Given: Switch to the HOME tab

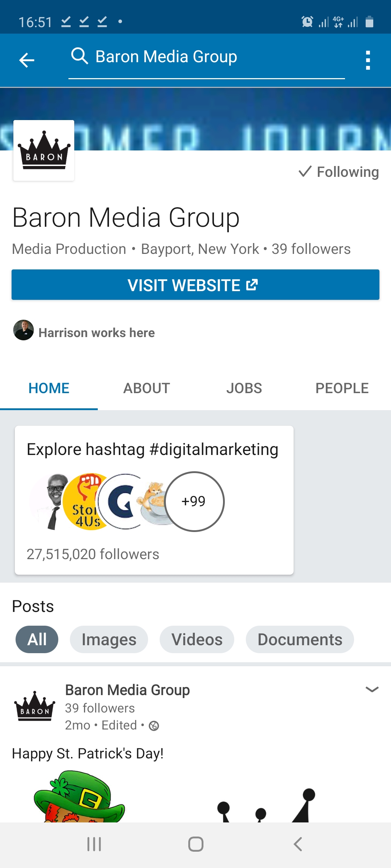Looking at the screenshot, I should (x=49, y=388).
